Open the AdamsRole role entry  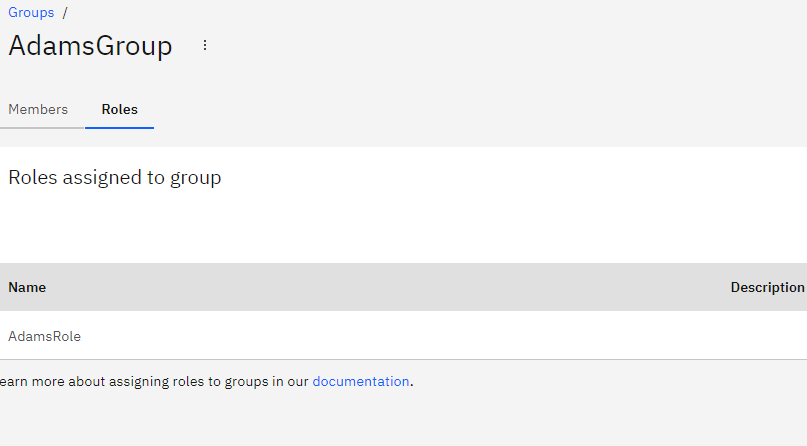click(44, 336)
